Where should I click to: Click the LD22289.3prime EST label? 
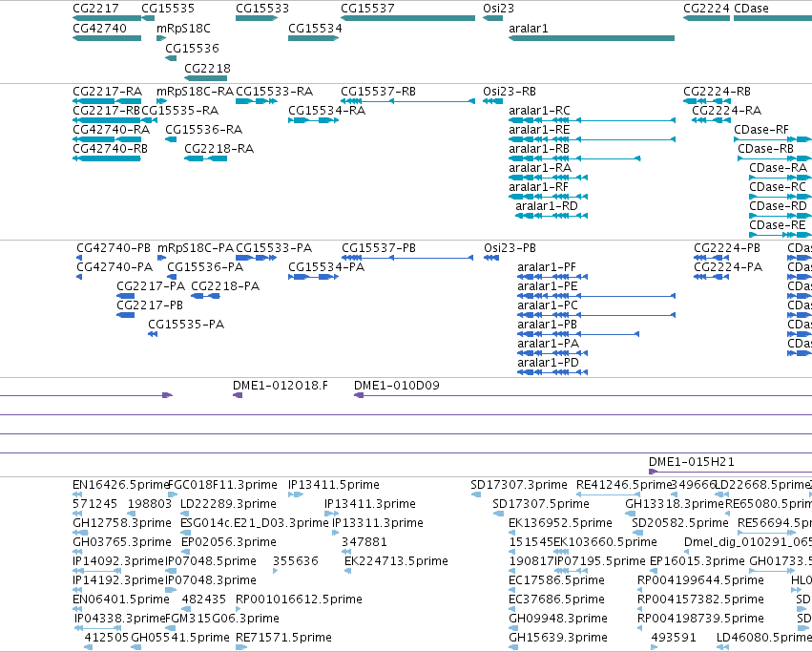pos(228,504)
